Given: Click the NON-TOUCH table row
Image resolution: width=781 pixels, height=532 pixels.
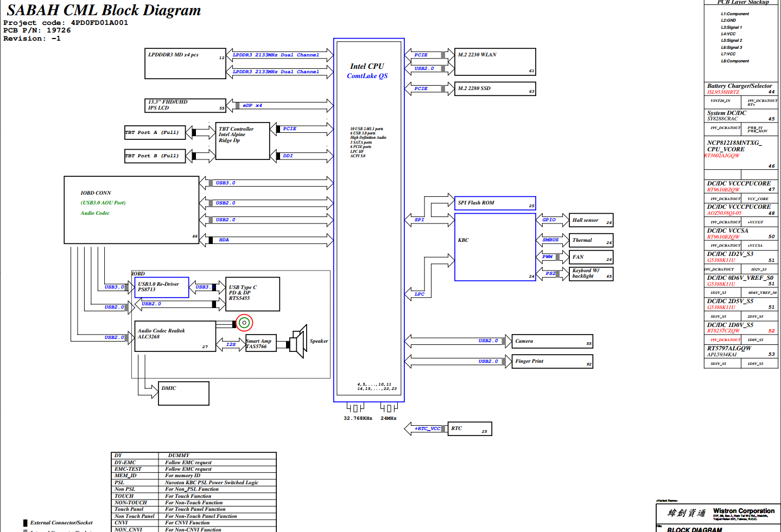Looking at the screenshot, I should (194, 503).
